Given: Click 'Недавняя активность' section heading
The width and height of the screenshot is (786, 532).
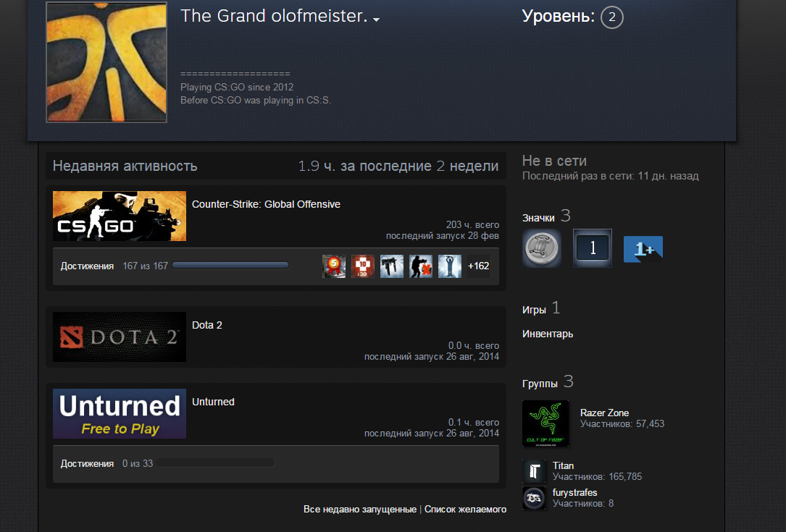Looking at the screenshot, I should (125, 166).
